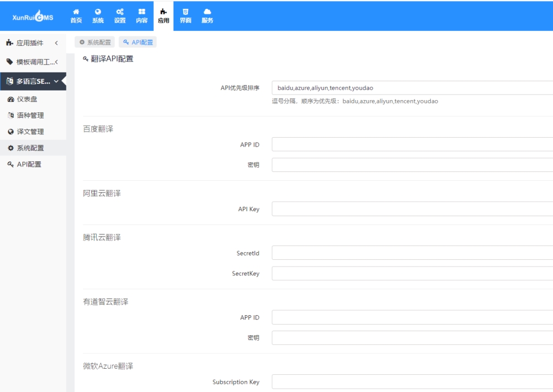Screen dimensions: 553x392
Task: Click the Subscription Key label
Action: point(236,382)
